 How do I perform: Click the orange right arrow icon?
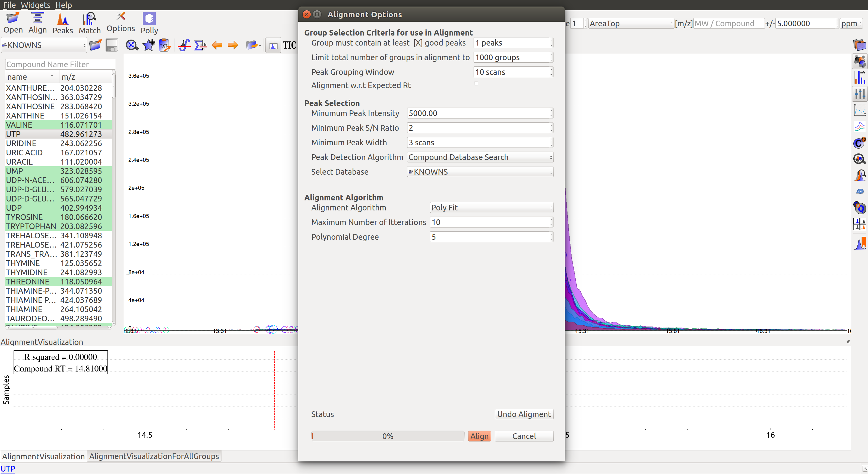click(x=233, y=45)
